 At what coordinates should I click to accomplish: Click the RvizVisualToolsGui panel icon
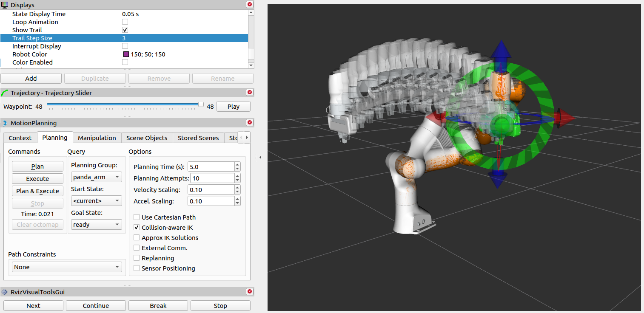coord(5,292)
